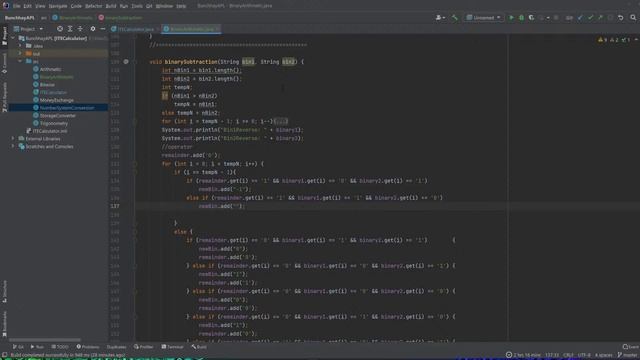This screenshot has width=640, height=360.
Task: Collapse the BunchhayAPL root project node
Action: point(13,38)
